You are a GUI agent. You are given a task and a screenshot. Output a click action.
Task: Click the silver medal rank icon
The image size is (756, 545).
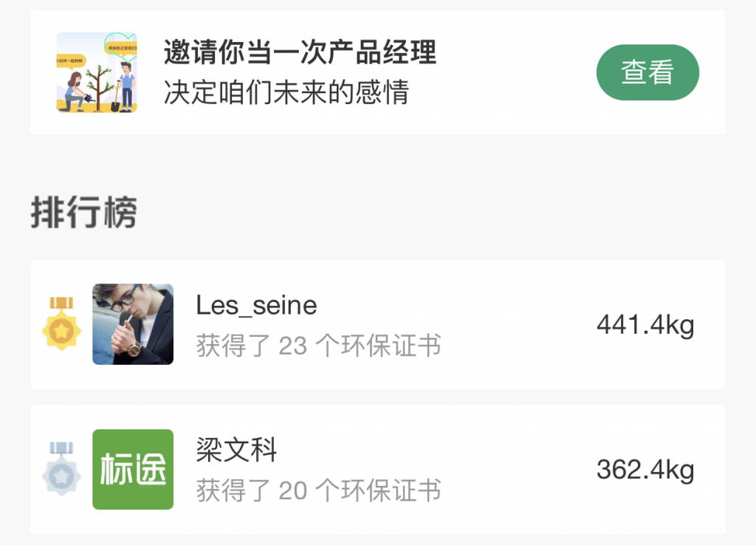point(61,469)
